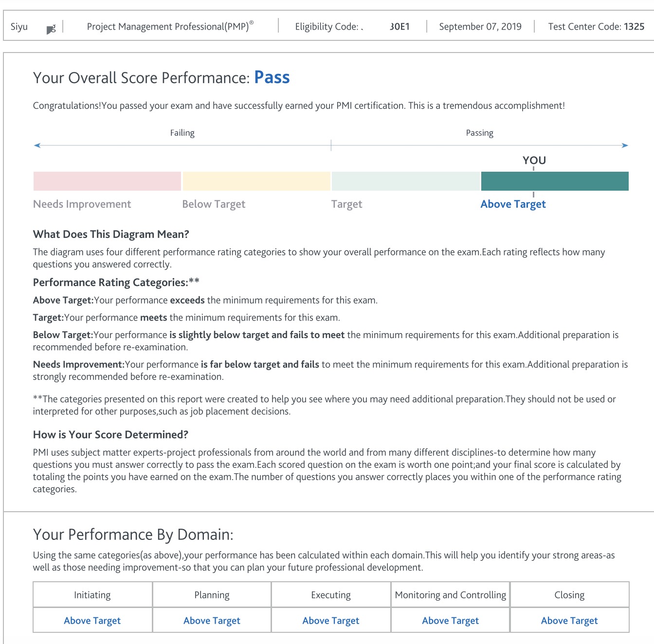This screenshot has height=644, width=654.
Task: Click 'Test Center Code: 1325' in the header
Action: click(x=597, y=27)
